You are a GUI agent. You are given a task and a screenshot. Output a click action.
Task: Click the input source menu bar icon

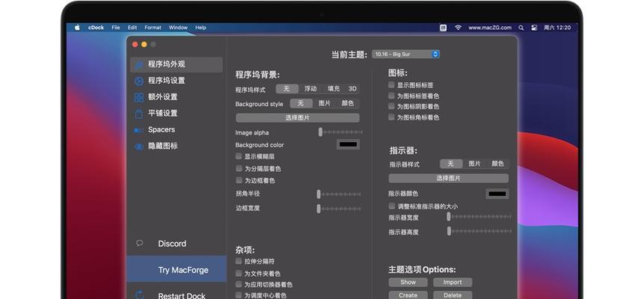[443, 28]
